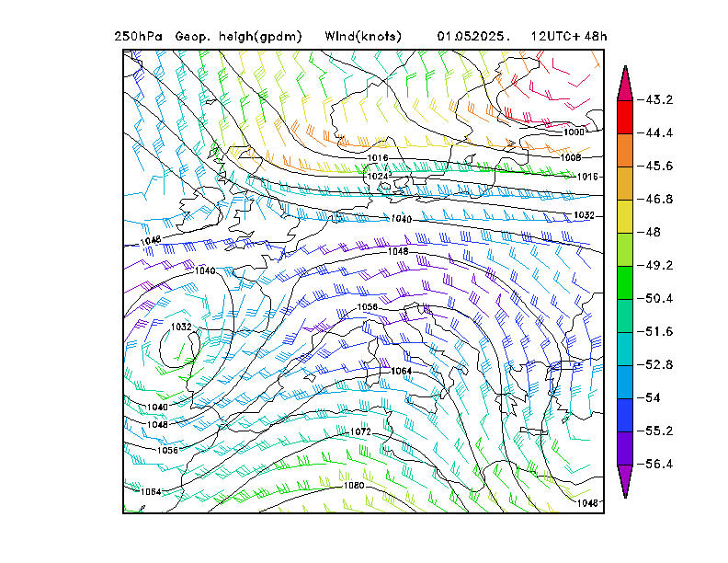Pick the yellow legend swatch above -48
The width and height of the screenshot is (728, 563).
point(625,216)
